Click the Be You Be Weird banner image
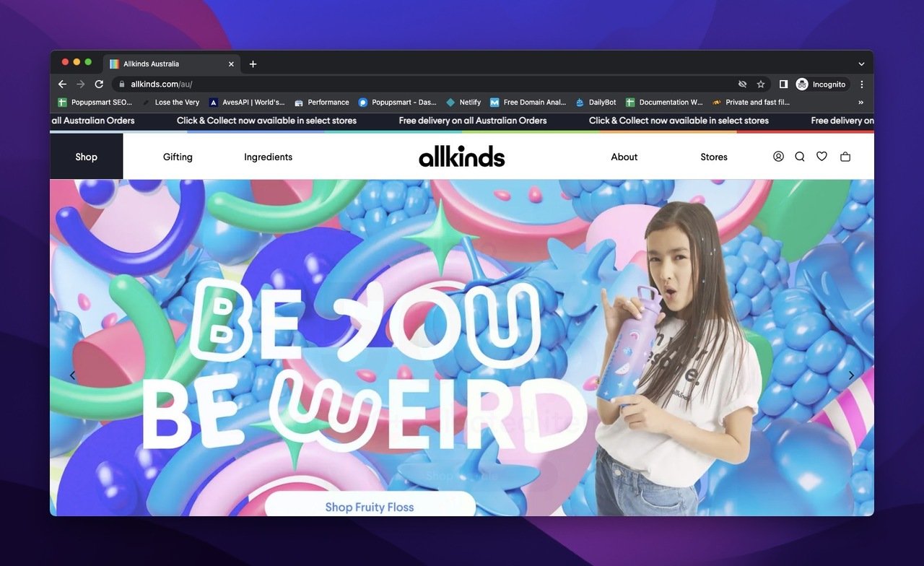The width and height of the screenshot is (924, 566). pyautogui.click(x=462, y=347)
